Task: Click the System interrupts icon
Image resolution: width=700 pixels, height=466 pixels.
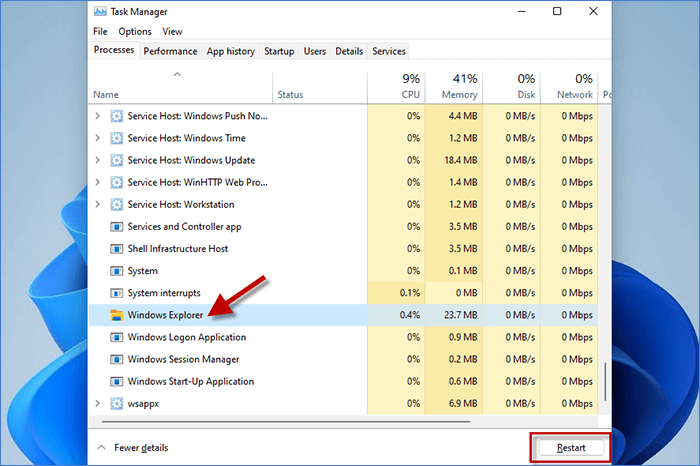Action: click(117, 293)
